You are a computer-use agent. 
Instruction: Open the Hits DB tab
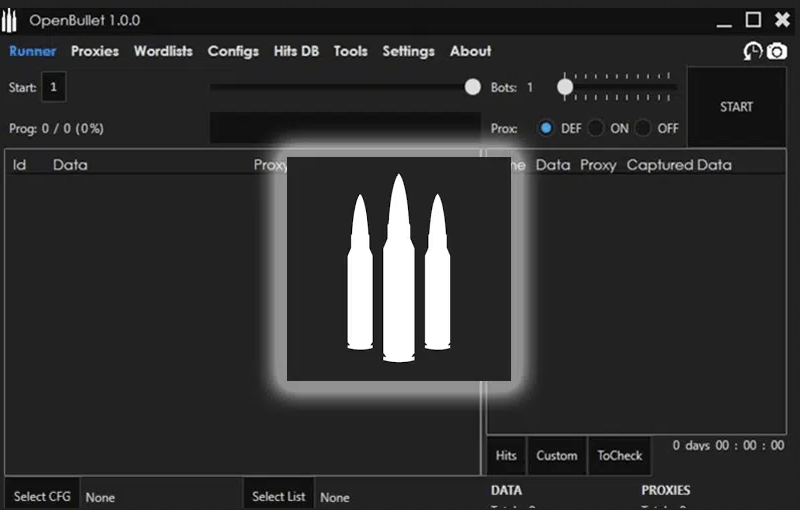point(296,51)
